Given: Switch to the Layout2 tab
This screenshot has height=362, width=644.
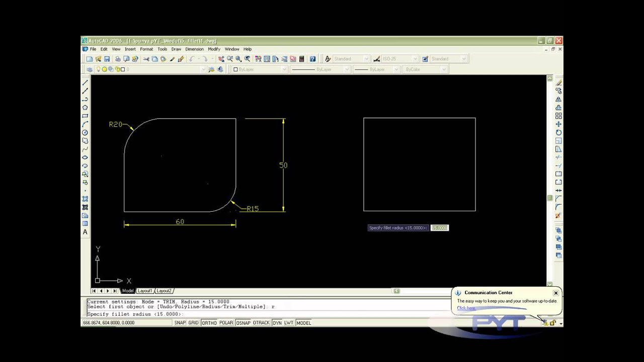Looking at the screenshot, I should [x=164, y=291].
